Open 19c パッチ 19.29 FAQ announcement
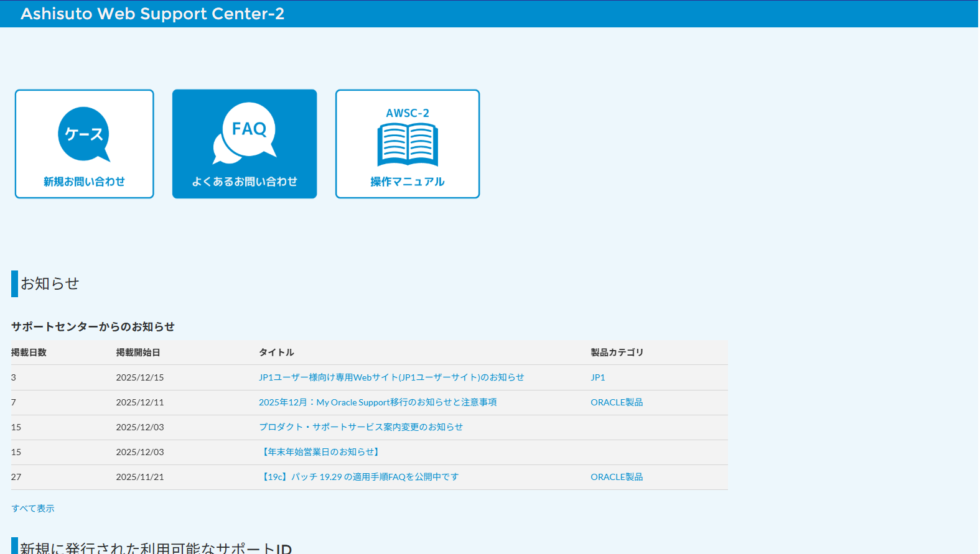 [x=359, y=477]
